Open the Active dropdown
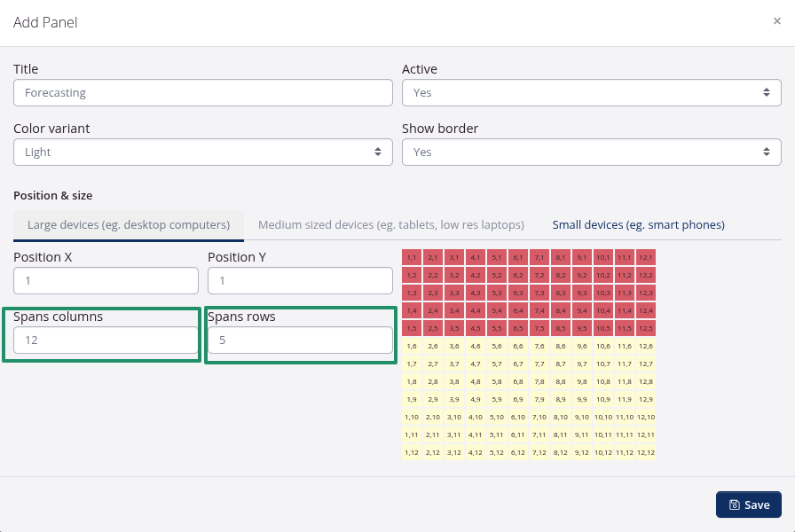This screenshot has height=532, width=795. 591,92
